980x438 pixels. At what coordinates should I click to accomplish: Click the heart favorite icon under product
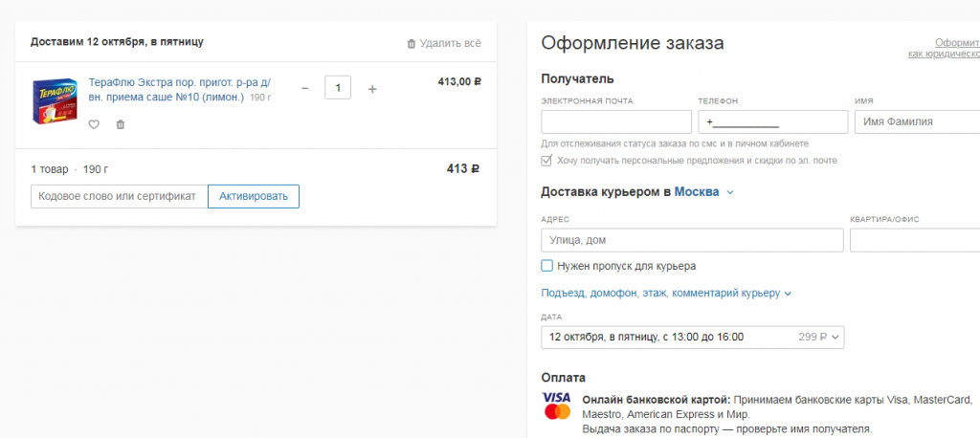(94, 124)
